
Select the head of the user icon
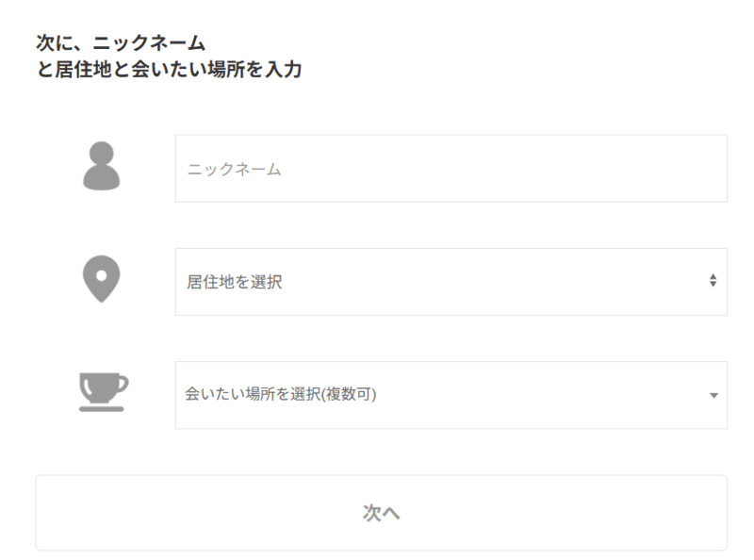(x=102, y=154)
